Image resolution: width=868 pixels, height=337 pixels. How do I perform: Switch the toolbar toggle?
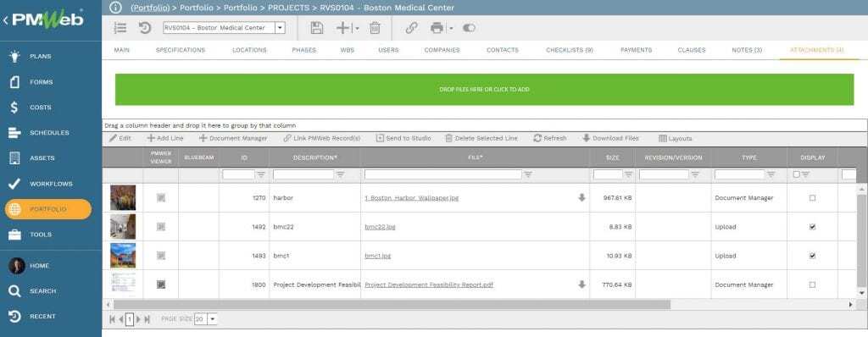(469, 28)
